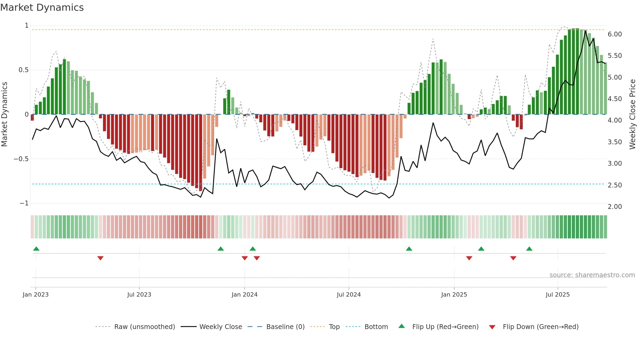Click the Jul 2023 x-axis label
The height and width of the screenshot is (362, 644).
(139, 294)
